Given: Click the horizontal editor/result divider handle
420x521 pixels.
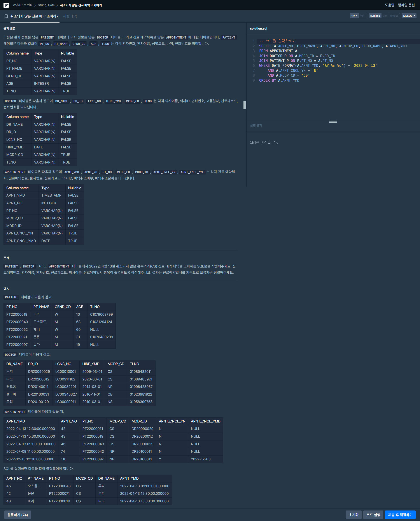Looking at the screenshot, I should (333, 122).
